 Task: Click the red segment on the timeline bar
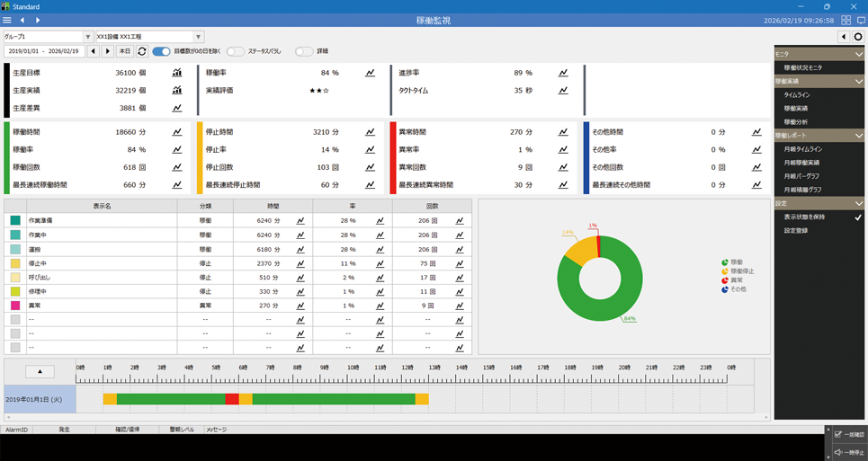click(232, 399)
